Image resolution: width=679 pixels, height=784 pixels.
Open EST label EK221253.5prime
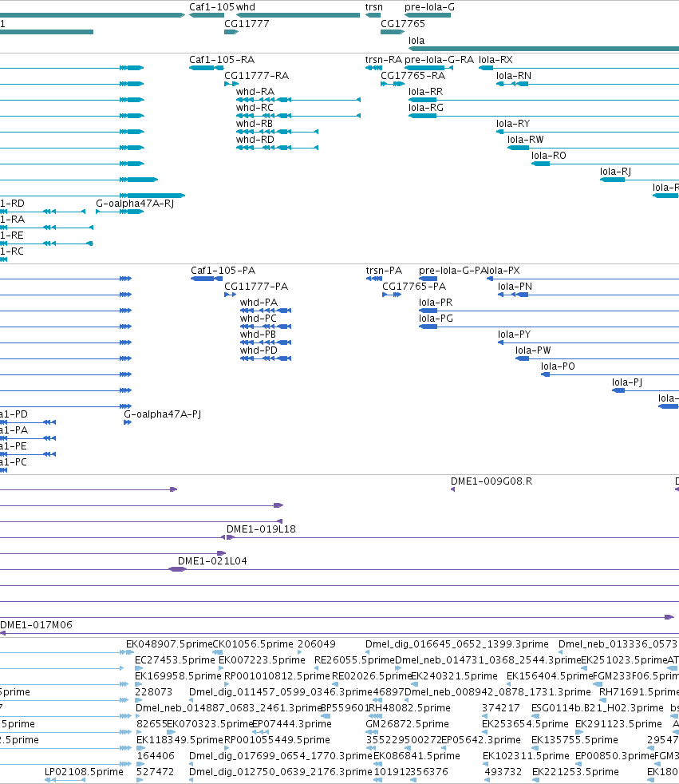[x=575, y=773]
